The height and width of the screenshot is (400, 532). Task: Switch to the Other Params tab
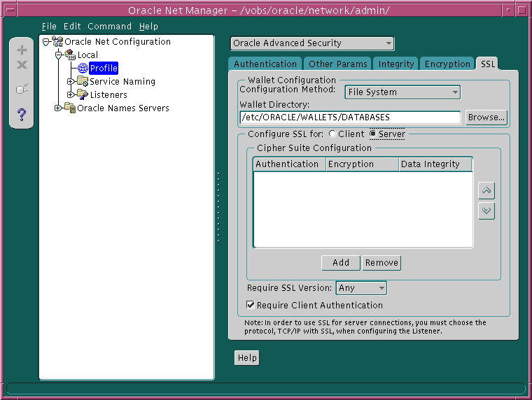click(338, 64)
